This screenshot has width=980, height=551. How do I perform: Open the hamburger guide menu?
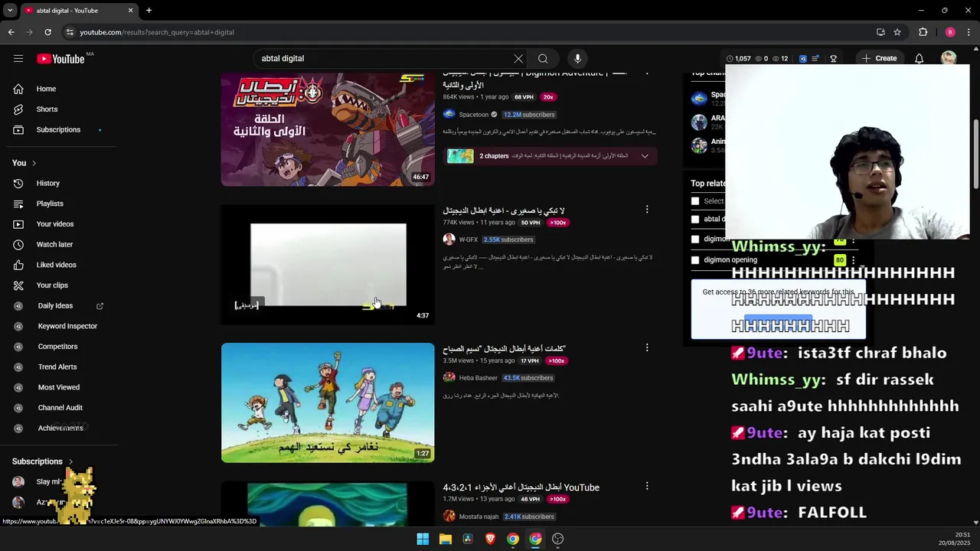click(18, 59)
